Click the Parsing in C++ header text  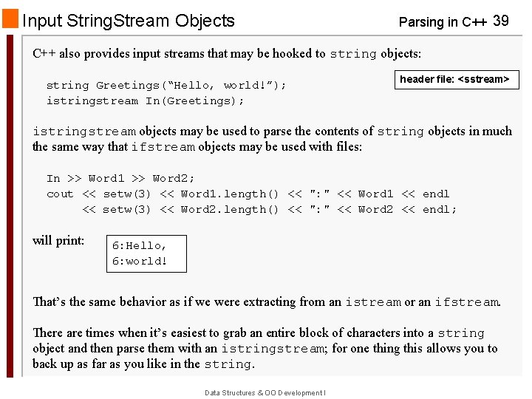click(x=442, y=22)
